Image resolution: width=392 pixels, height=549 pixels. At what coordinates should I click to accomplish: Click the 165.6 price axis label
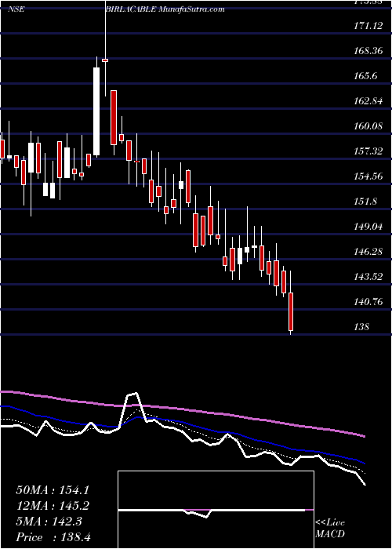(x=365, y=75)
